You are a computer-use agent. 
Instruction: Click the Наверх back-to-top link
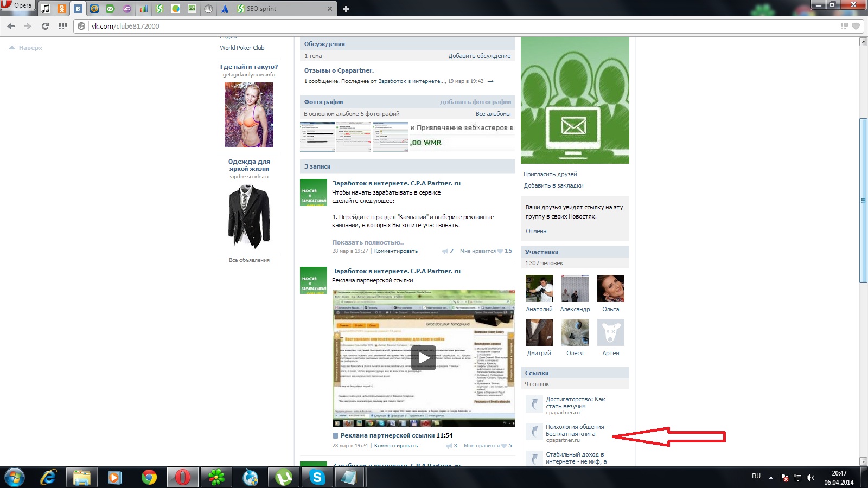(25, 48)
